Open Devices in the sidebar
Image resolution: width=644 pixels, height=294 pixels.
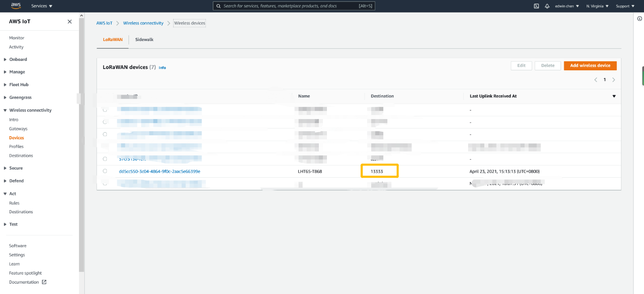point(17,138)
